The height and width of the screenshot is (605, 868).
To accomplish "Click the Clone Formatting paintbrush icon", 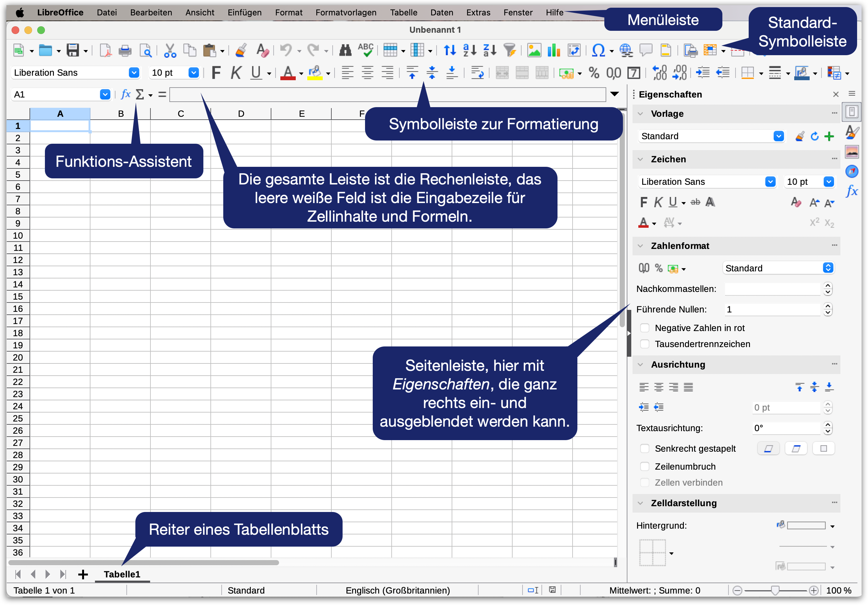I will click(241, 50).
